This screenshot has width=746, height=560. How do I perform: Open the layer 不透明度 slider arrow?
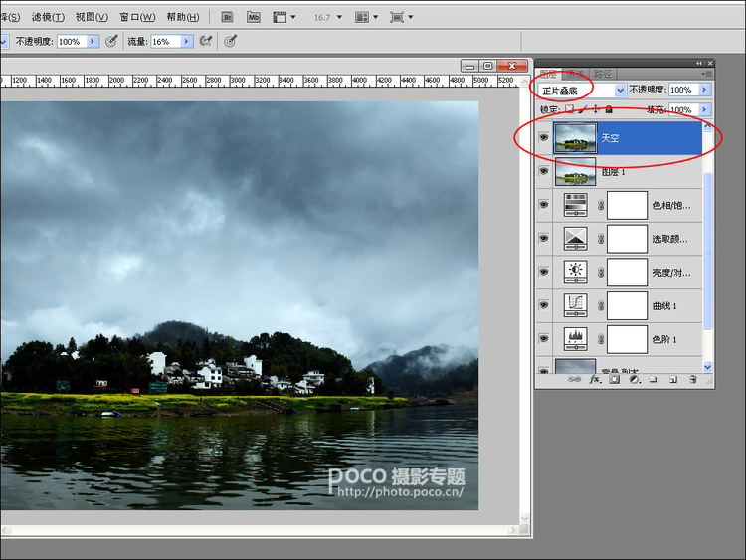coord(704,90)
